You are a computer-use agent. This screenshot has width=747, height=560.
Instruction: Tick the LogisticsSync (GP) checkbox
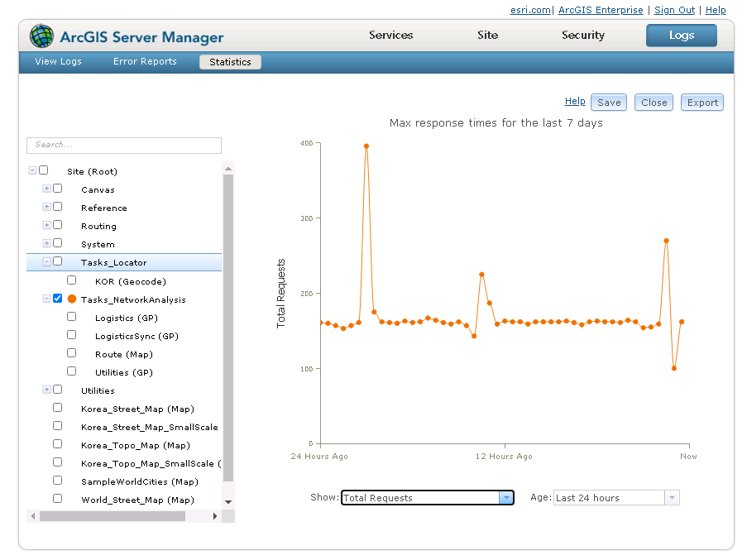71,334
